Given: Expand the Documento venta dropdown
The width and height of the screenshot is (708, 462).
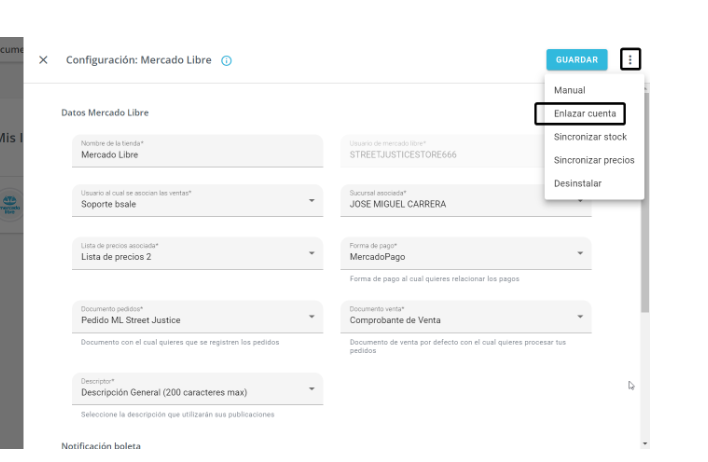Looking at the screenshot, I should (466, 317).
